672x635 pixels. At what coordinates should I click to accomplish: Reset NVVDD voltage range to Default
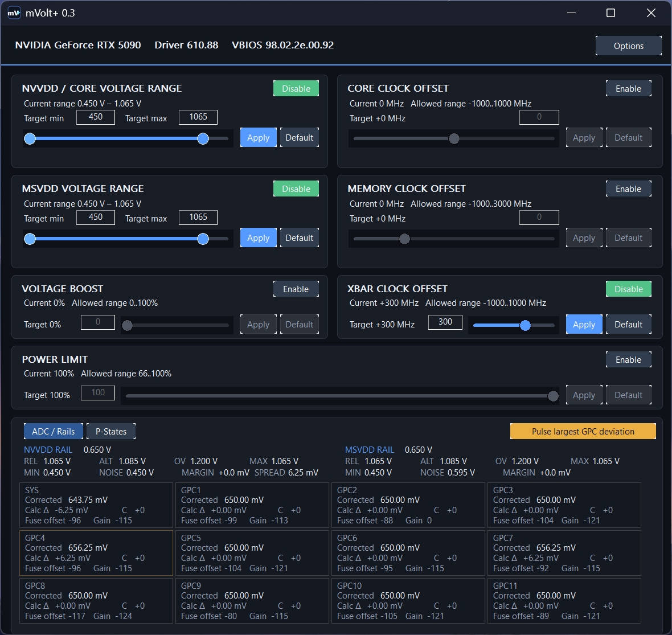(x=299, y=137)
